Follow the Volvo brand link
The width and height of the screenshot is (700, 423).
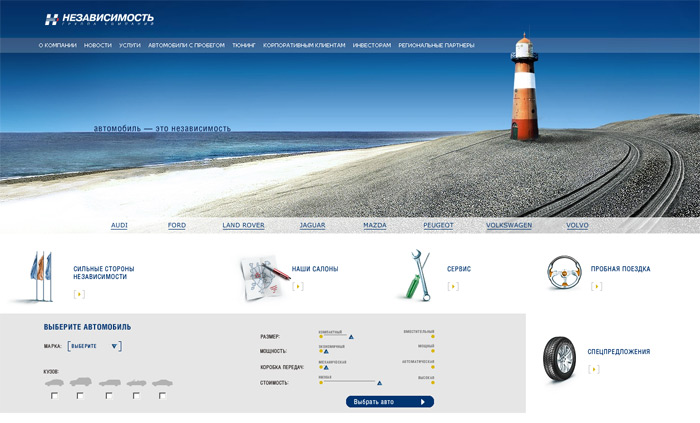pos(577,225)
